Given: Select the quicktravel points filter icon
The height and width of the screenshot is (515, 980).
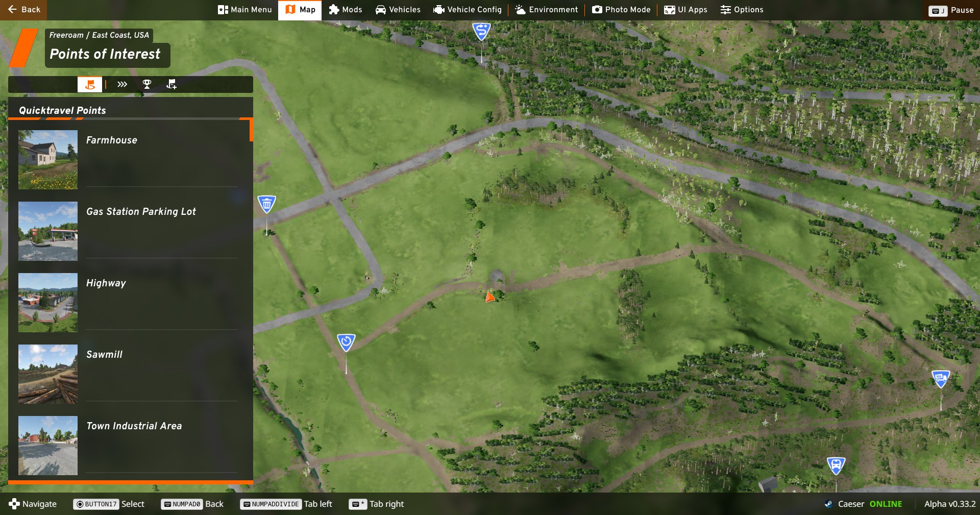Looking at the screenshot, I should (x=90, y=84).
